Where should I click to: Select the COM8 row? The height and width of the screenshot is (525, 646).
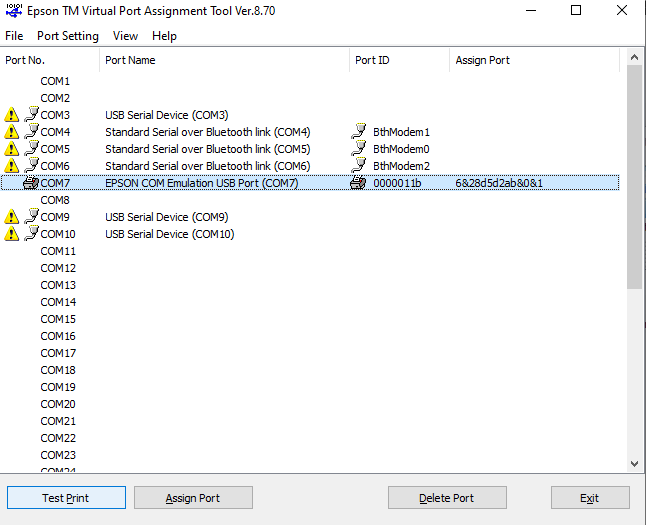[x=310, y=200]
